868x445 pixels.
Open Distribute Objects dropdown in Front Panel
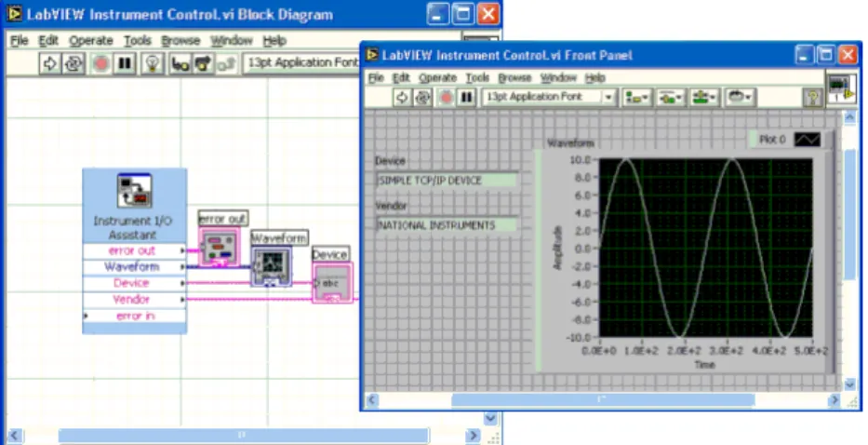(x=671, y=98)
